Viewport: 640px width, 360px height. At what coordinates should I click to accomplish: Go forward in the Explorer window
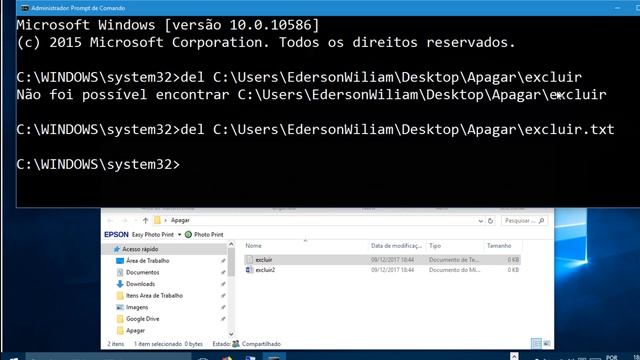124,220
